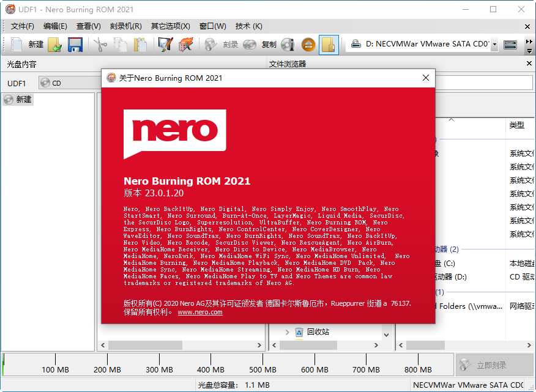This screenshot has height=392, width=536.
Task: Click the recorder choose/server icon
Action: tap(510, 45)
